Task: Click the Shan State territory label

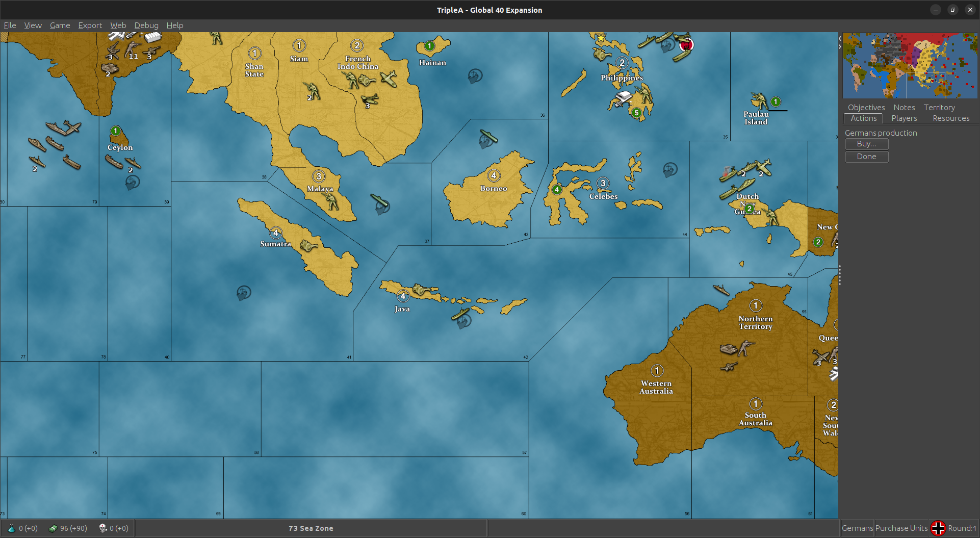Action: [254, 70]
